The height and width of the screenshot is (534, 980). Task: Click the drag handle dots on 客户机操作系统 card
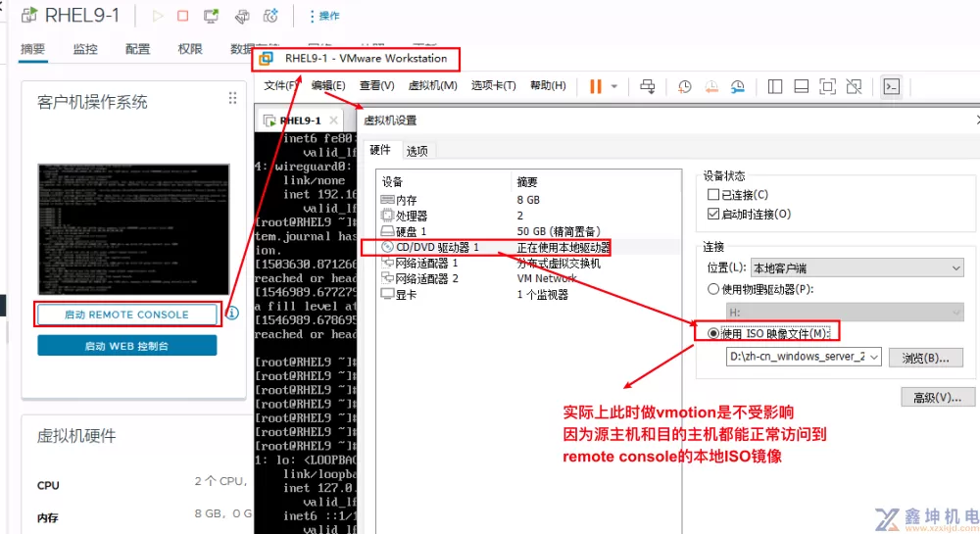[232, 98]
